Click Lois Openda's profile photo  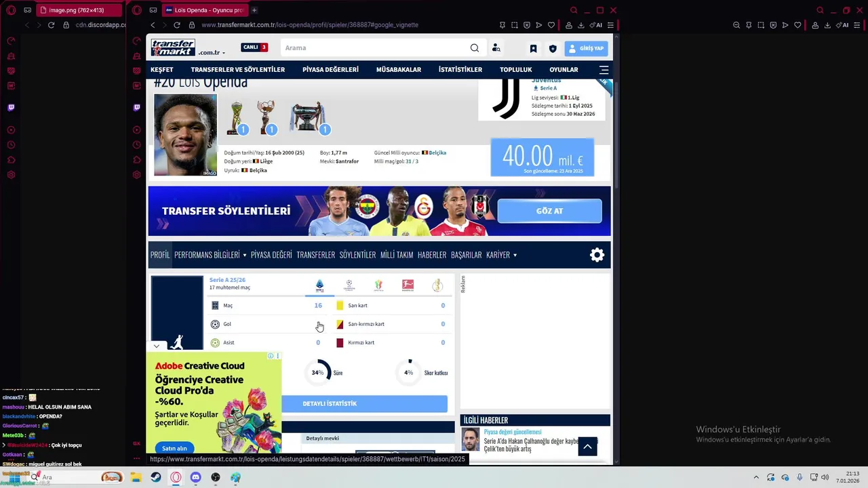(x=185, y=135)
